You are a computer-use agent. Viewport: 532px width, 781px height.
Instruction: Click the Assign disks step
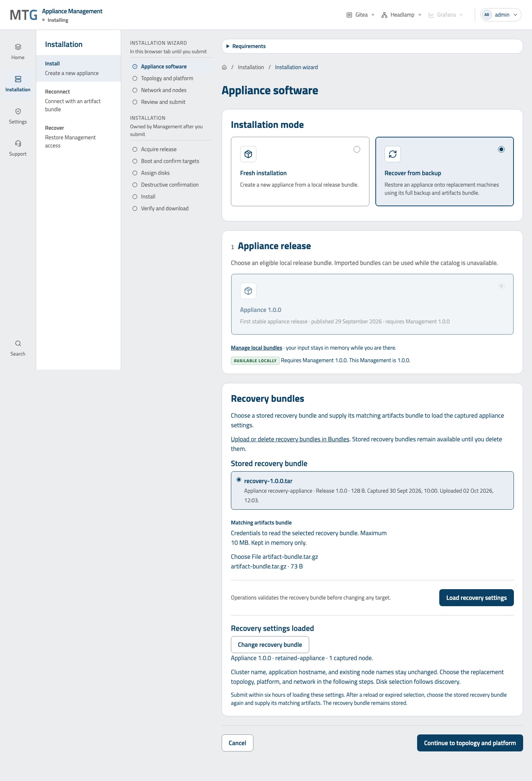pyautogui.click(x=171, y=173)
